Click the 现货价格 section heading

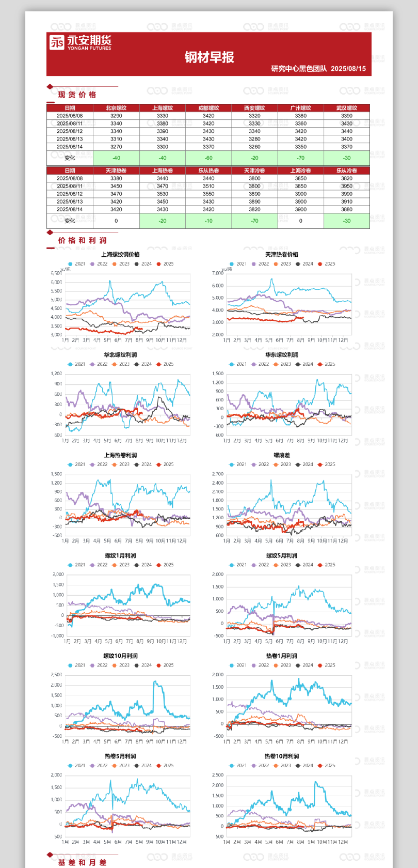77,95
